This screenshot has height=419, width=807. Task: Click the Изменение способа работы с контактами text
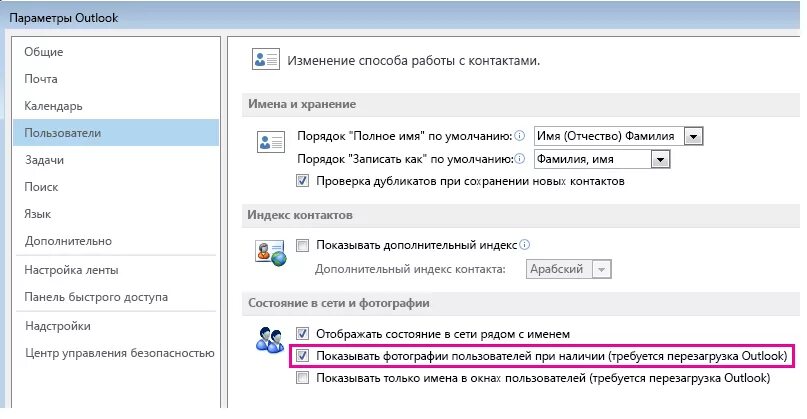coord(413,61)
